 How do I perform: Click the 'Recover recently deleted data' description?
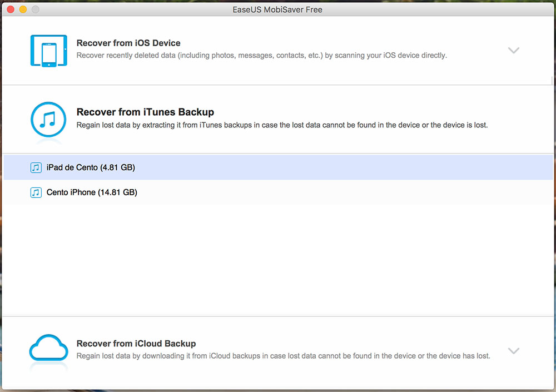262,56
